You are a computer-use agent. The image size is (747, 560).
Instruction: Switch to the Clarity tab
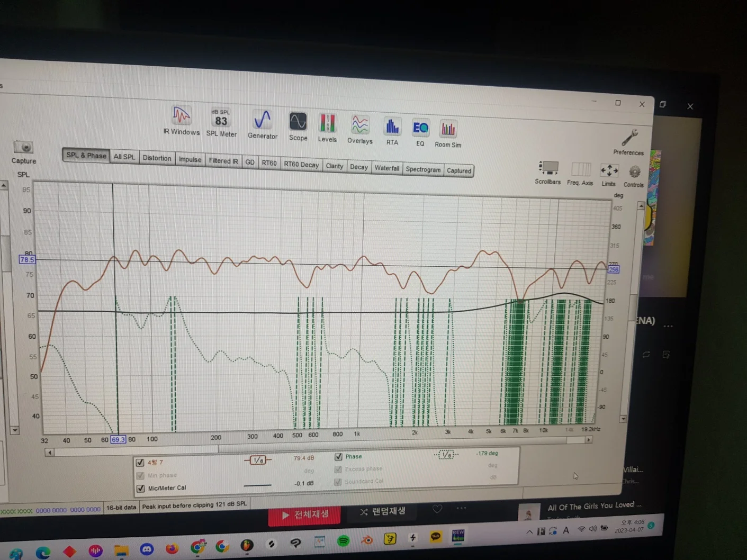pos(335,166)
